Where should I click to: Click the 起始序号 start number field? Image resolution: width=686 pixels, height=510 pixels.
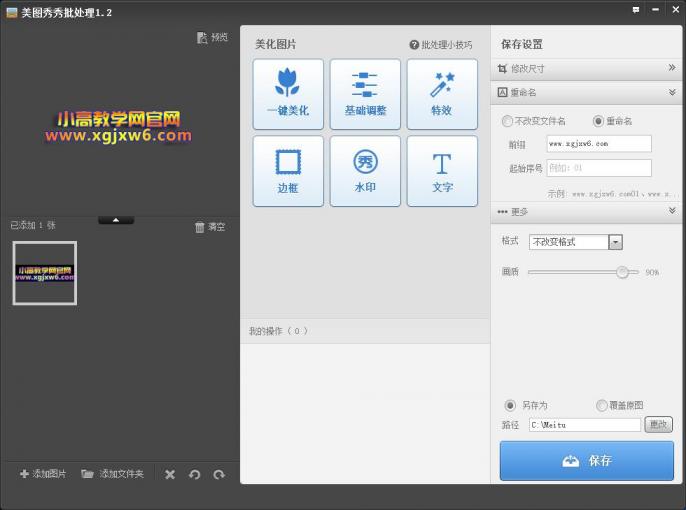(x=599, y=168)
